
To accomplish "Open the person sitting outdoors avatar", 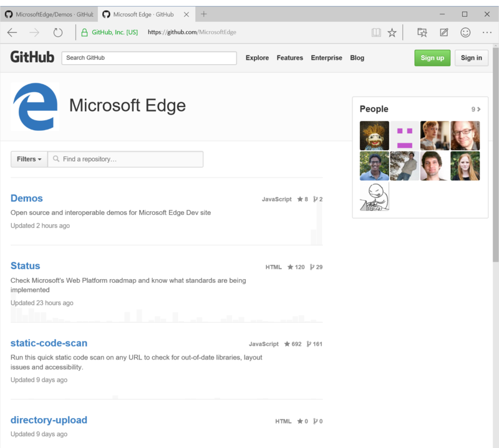I will (x=404, y=166).
